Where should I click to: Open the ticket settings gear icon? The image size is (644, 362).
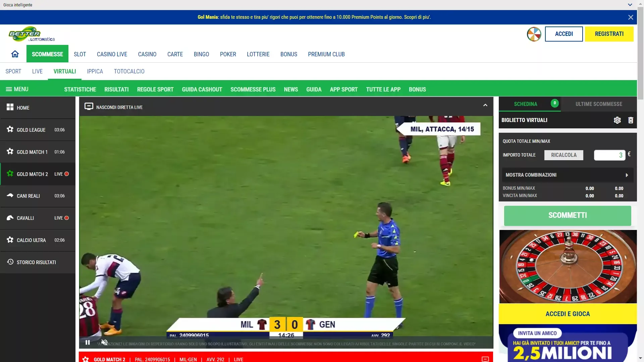pyautogui.click(x=618, y=120)
